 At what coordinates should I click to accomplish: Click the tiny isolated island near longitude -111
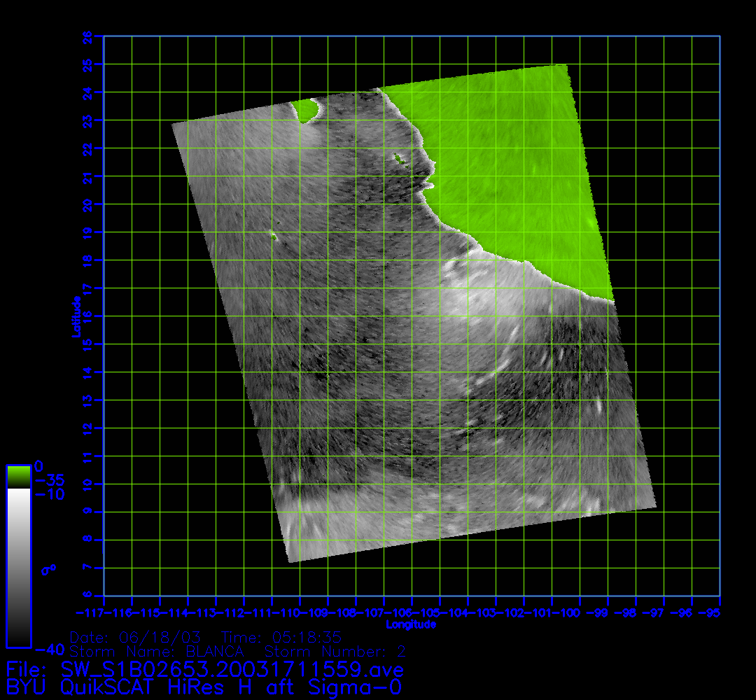click(274, 236)
